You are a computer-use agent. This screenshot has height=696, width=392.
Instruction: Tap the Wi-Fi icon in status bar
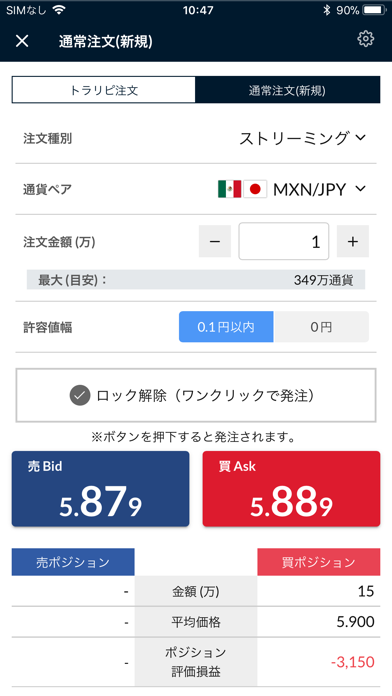coord(59,10)
